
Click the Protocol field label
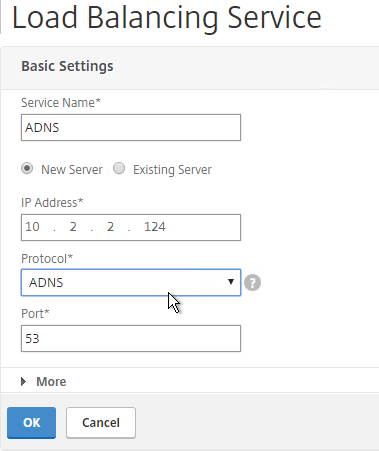pyautogui.click(x=47, y=259)
